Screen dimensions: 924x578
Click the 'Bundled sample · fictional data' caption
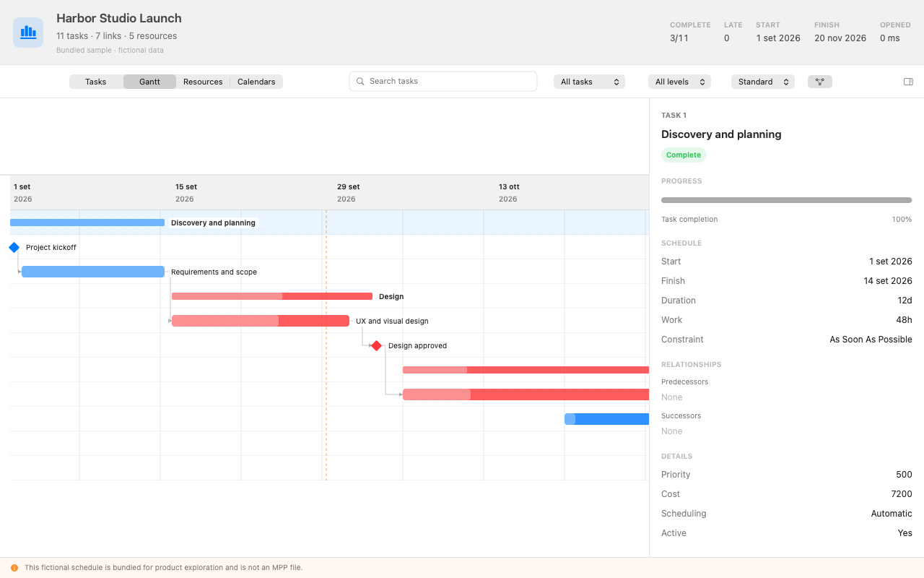click(110, 51)
